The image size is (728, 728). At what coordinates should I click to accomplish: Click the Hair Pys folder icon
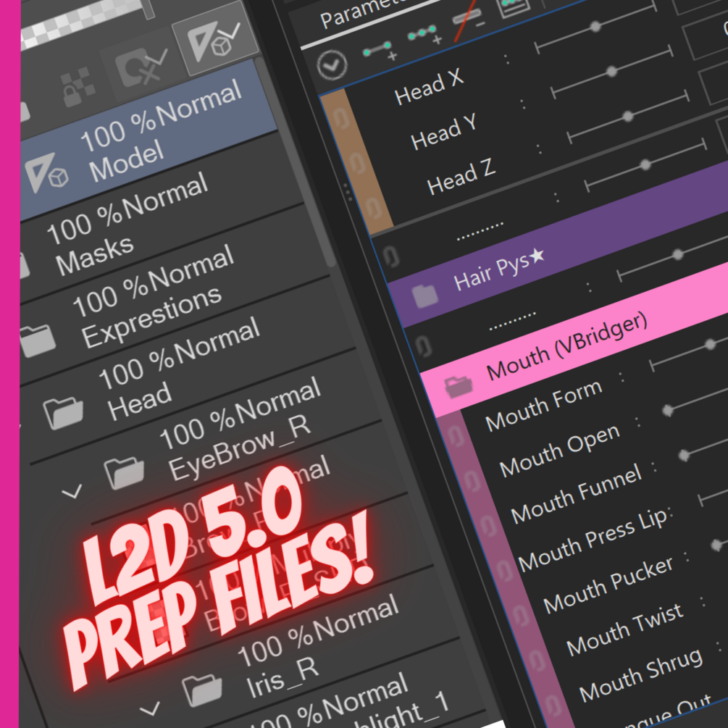426,296
